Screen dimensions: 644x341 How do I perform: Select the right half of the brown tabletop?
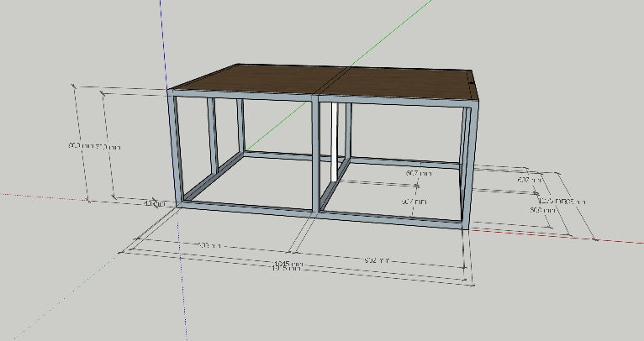tap(403, 84)
